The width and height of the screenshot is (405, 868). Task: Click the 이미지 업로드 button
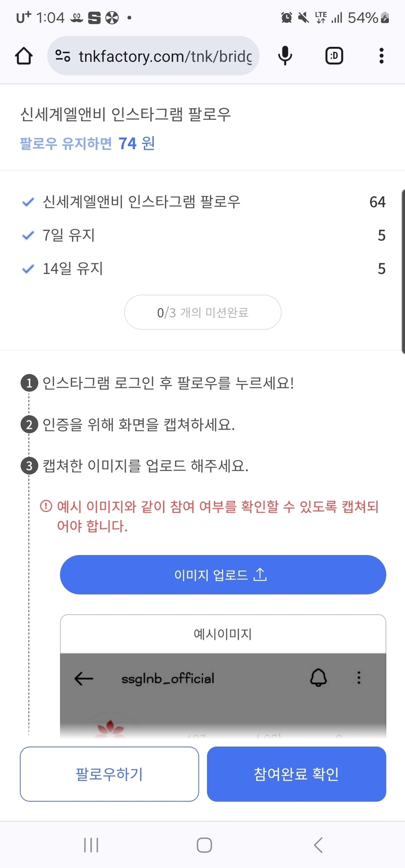coord(223,575)
